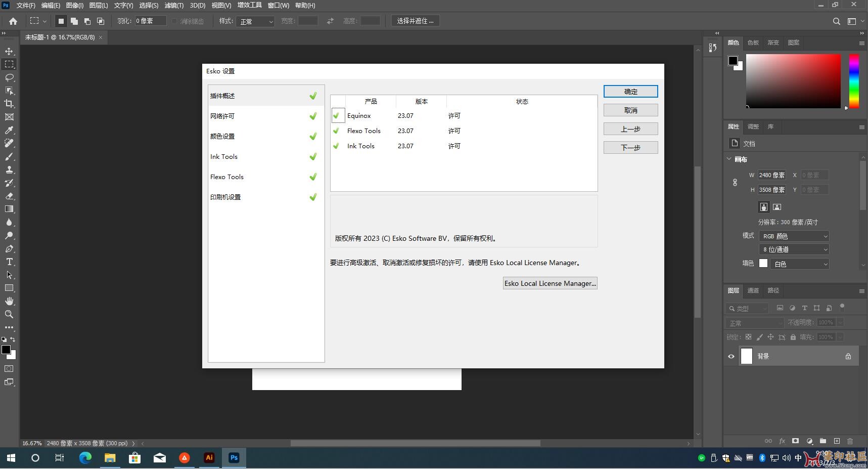Switch to the 通道 channels tab
This screenshot has height=469, width=868.
tap(753, 290)
